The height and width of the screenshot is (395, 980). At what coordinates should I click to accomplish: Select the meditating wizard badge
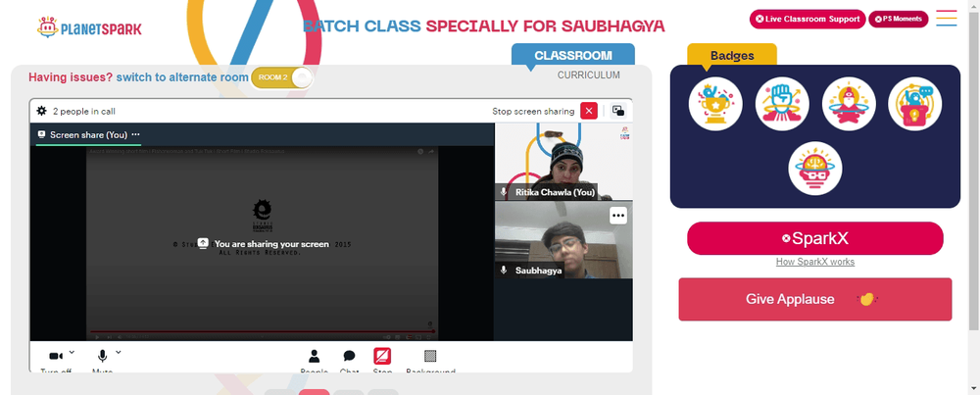coord(849,104)
